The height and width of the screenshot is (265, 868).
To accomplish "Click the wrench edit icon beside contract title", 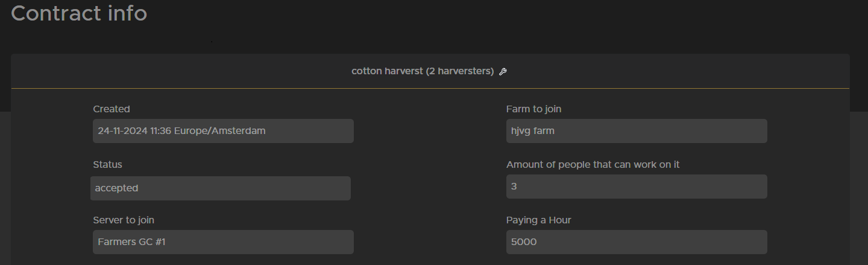I will point(503,72).
